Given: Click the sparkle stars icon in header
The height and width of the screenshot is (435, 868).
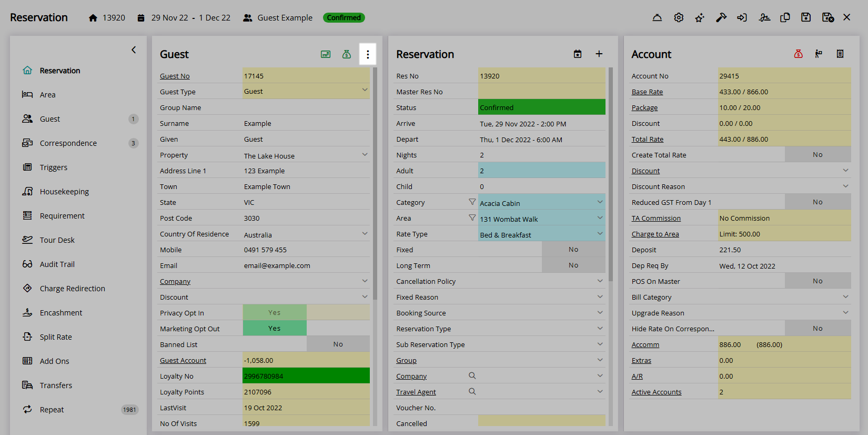Looking at the screenshot, I should pyautogui.click(x=700, y=17).
